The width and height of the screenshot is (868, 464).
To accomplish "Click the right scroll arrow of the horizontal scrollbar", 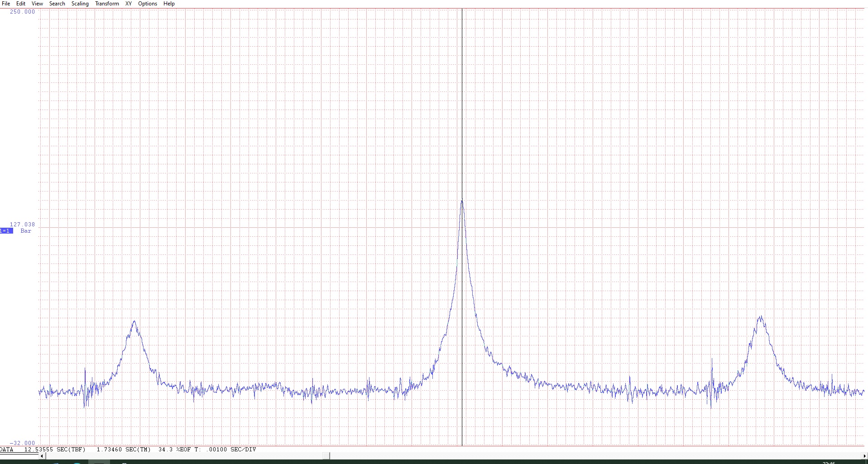I will click(x=864, y=456).
